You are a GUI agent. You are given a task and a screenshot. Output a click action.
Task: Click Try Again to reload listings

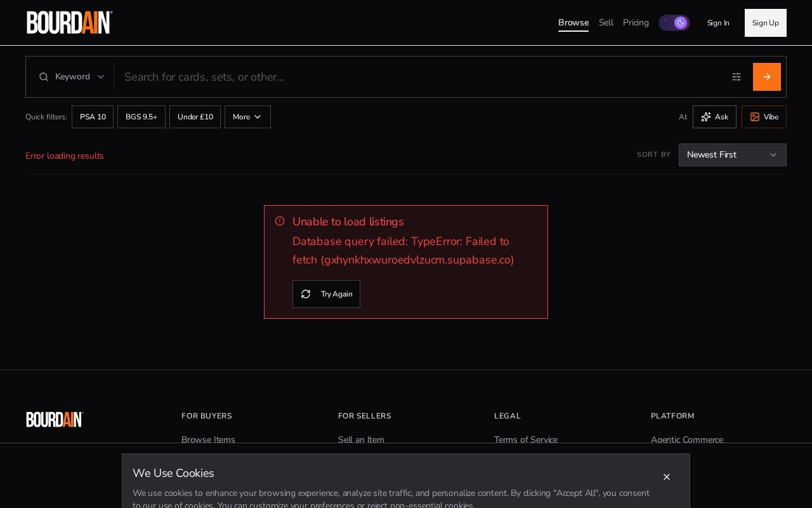(326, 294)
